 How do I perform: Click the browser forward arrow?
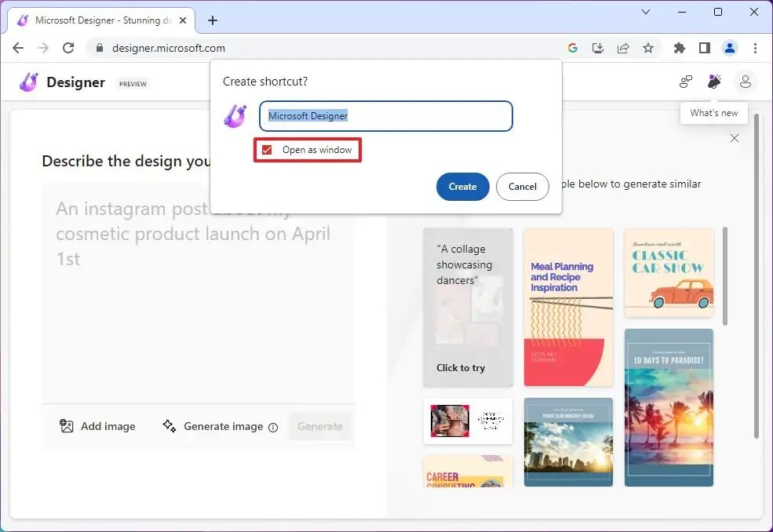click(x=43, y=48)
